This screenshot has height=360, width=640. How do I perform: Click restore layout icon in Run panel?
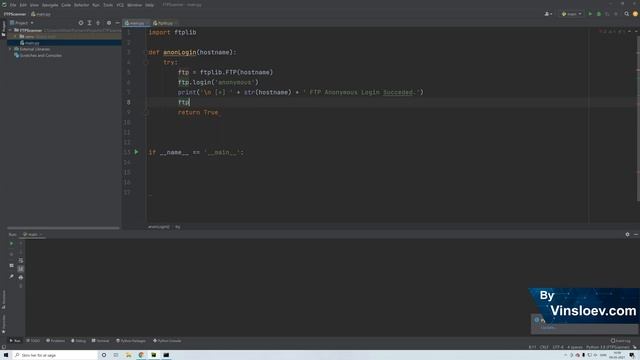coord(11,265)
